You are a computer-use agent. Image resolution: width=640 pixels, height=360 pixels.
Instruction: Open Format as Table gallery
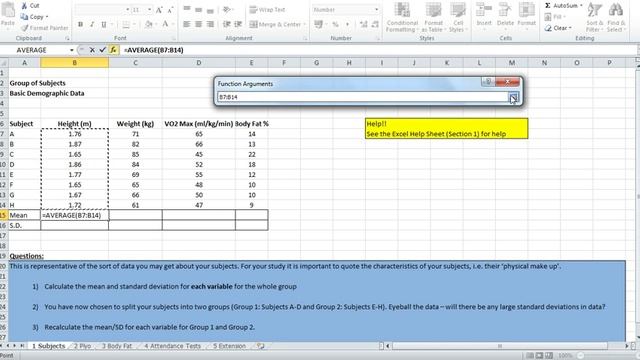coord(433,18)
